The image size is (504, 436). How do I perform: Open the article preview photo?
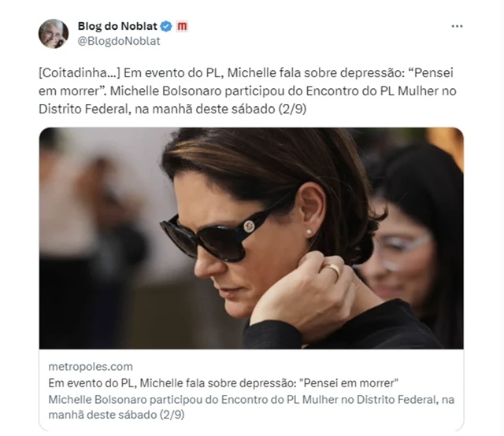pos(251,238)
